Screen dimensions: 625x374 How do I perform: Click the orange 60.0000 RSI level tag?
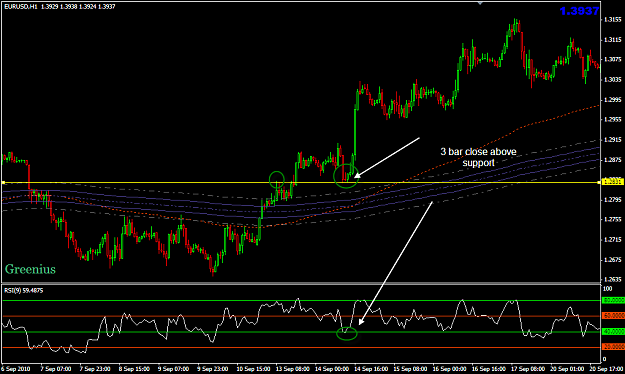click(x=613, y=316)
